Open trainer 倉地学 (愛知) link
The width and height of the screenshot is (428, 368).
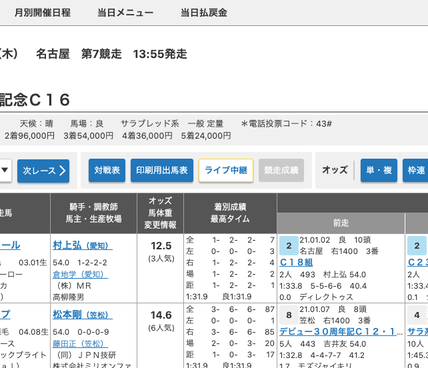[80, 274]
